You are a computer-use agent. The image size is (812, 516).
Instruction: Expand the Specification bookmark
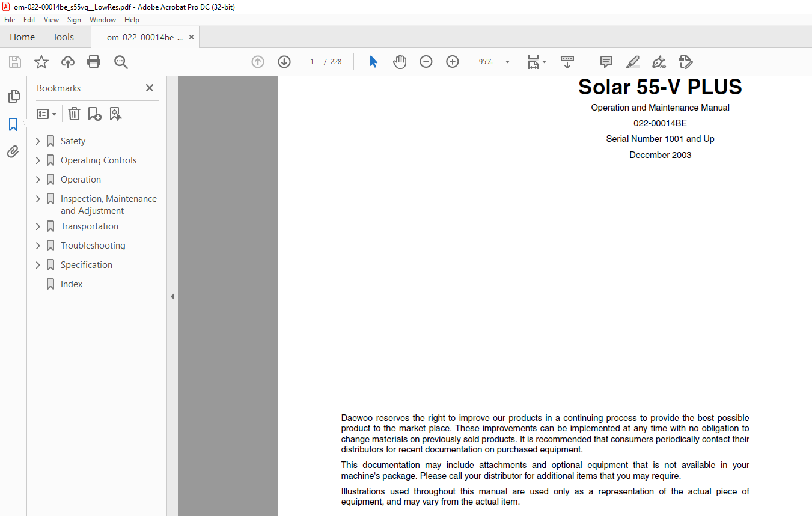(x=38, y=265)
